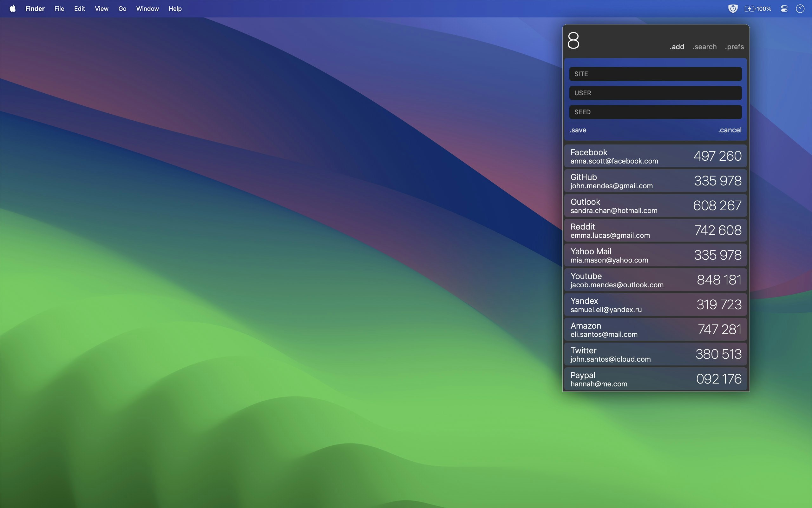Select the Paypal account row
The image size is (812, 508).
655,379
